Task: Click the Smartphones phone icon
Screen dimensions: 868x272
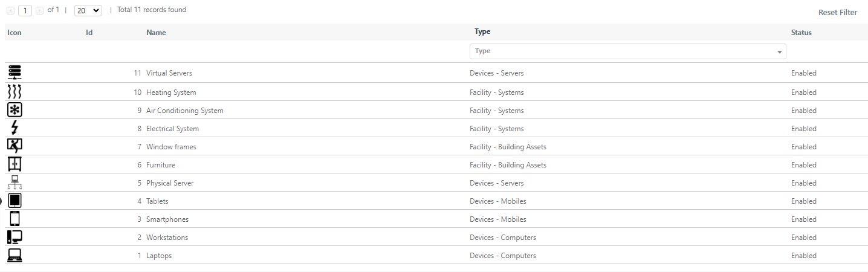Action: pyautogui.click(x=15, y=219)
